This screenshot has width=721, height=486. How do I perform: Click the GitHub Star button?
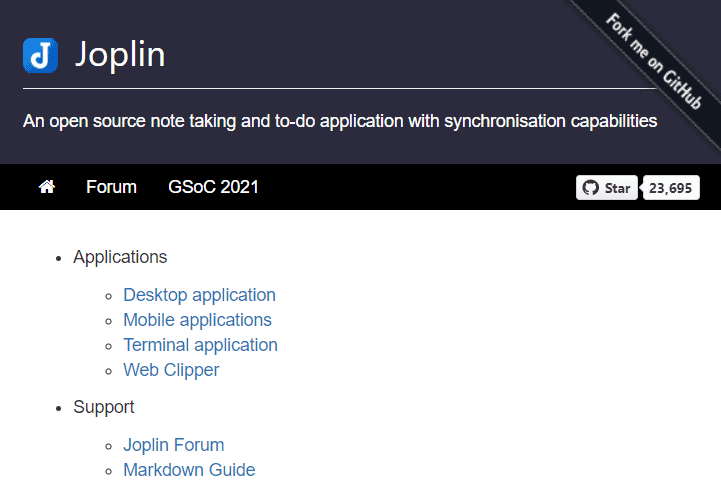click(607, 188)
